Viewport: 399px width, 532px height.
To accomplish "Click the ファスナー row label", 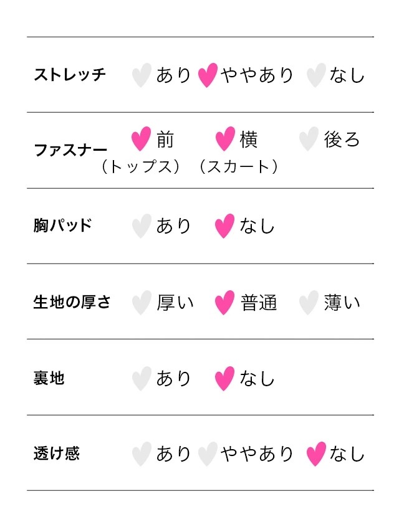I will click(70, 150).
